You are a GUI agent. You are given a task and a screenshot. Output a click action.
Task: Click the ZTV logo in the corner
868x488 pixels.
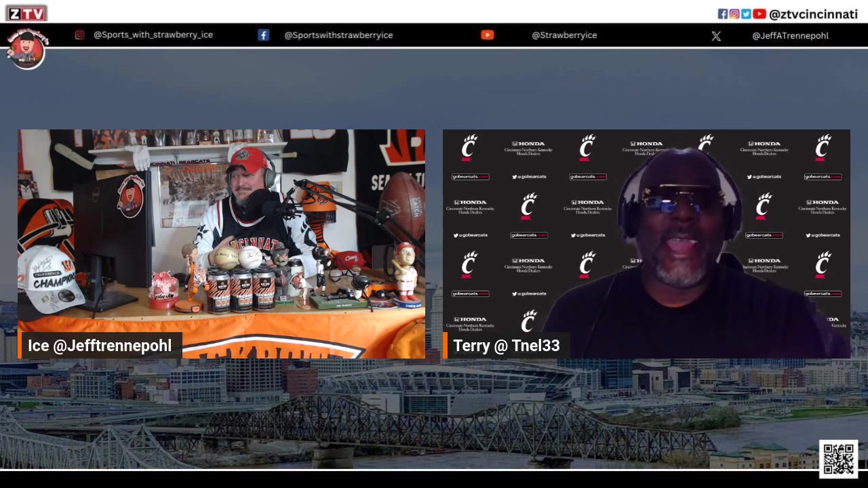point(26,12)
